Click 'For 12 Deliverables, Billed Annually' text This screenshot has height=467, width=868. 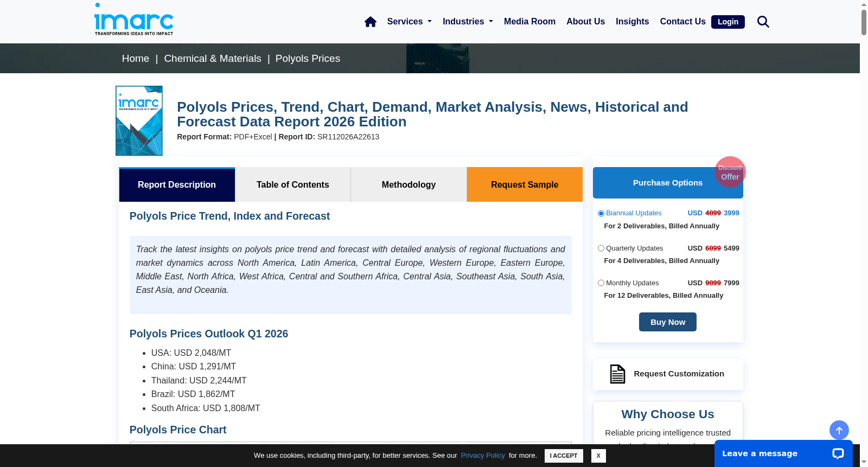[x=663, y=296]
